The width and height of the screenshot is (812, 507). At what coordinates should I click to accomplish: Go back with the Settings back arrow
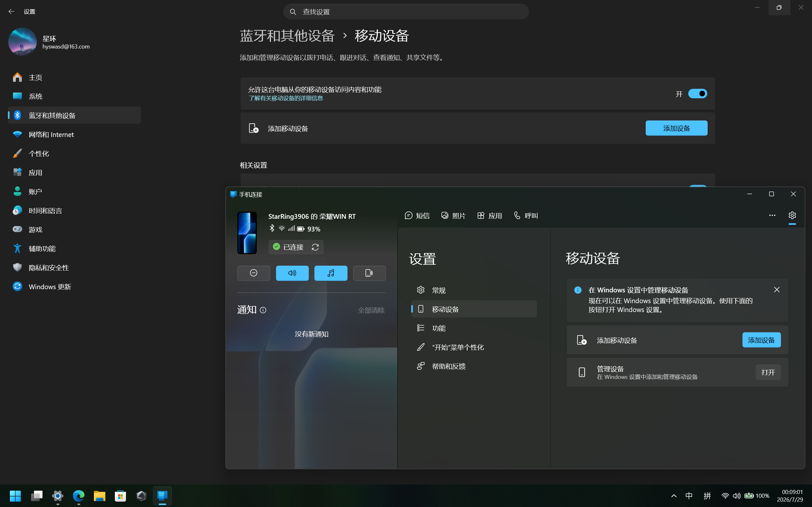11,11
